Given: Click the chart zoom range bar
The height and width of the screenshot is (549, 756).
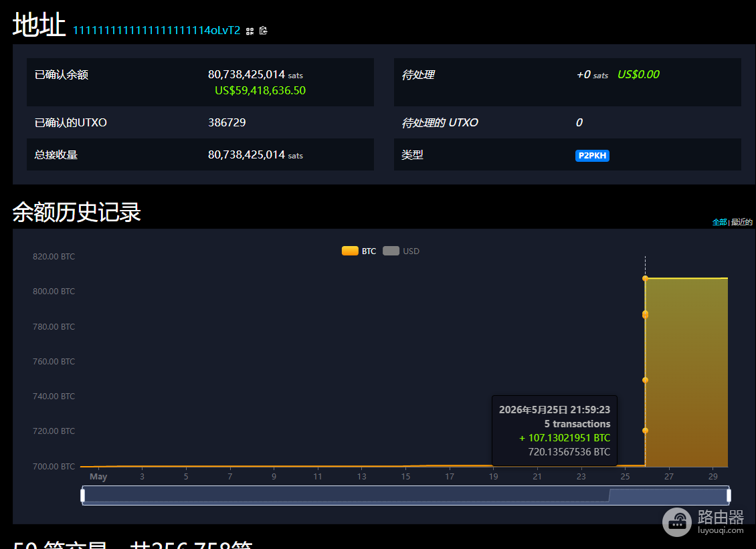Looking at the screenshot, I should click(405, 496).
